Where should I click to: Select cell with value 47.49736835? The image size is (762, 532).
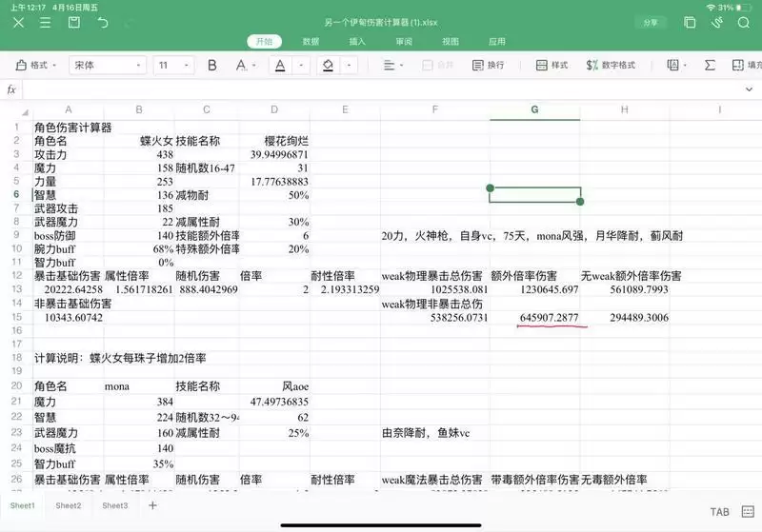274,402
